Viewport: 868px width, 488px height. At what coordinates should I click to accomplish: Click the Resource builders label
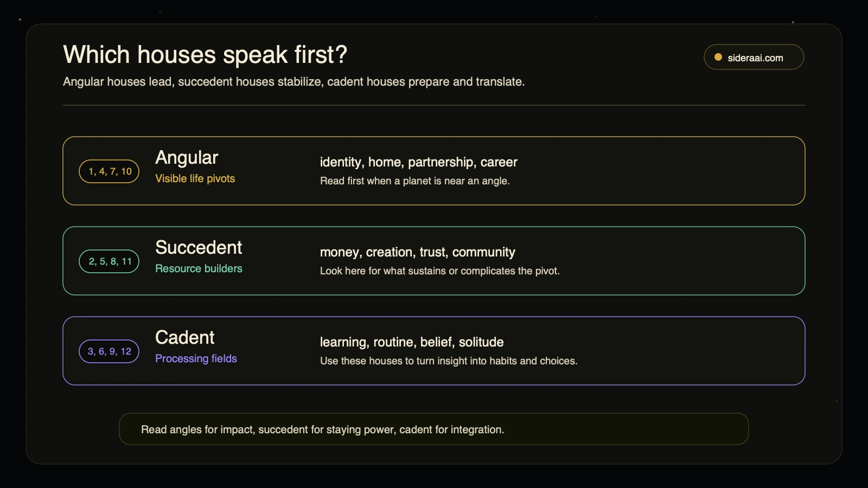(x=199, y=268)
